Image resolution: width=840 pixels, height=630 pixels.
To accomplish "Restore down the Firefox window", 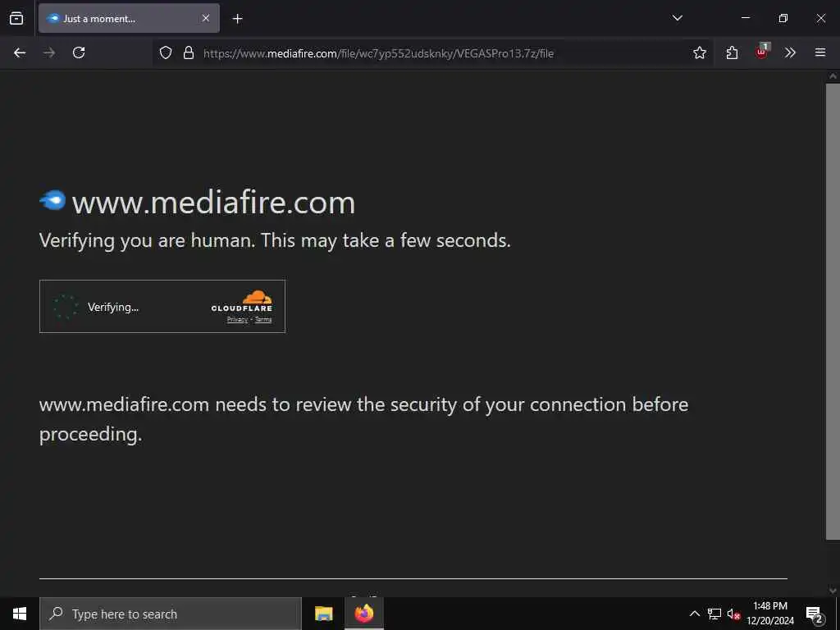I will pos(783,18).
